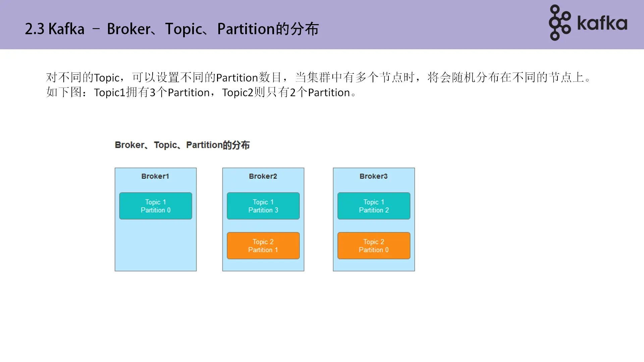Toggle the orange Topic 2 Partition 1 block
Image resolution: width=644 pixels, height=362 pixels.
263,246
